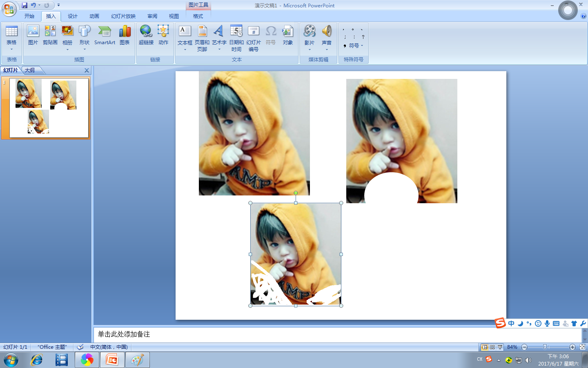
Task: Close the slides thumbnail pane
Action: (x=87, y=70)
